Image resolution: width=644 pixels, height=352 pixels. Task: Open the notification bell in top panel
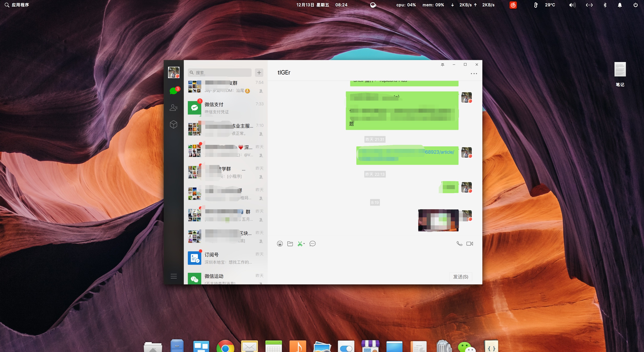coord(620,5)
